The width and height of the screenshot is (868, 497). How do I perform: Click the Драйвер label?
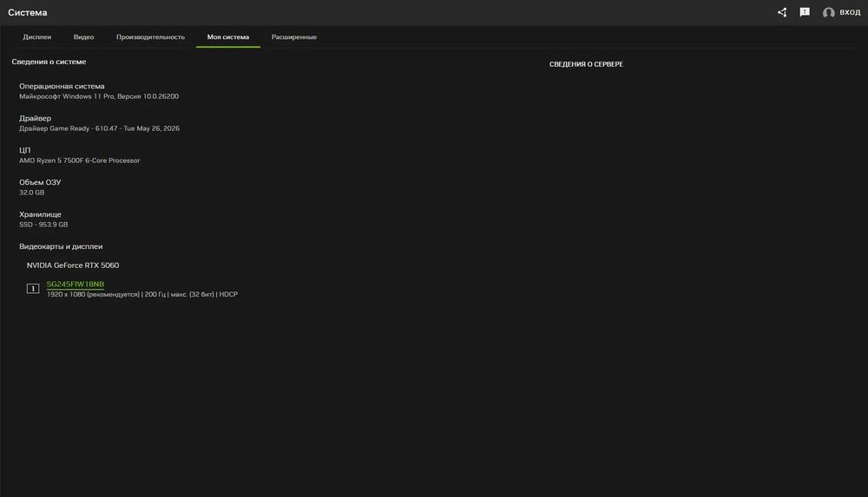(35, 118)
